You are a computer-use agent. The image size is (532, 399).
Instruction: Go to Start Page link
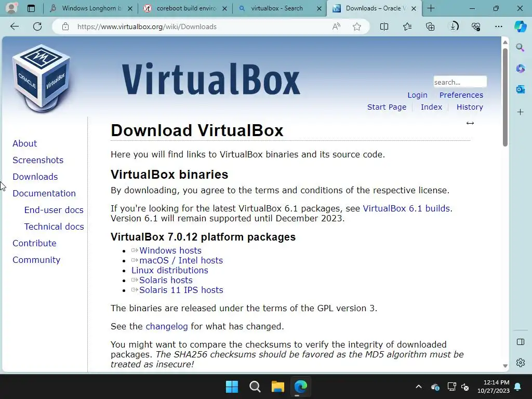point(387,107)
